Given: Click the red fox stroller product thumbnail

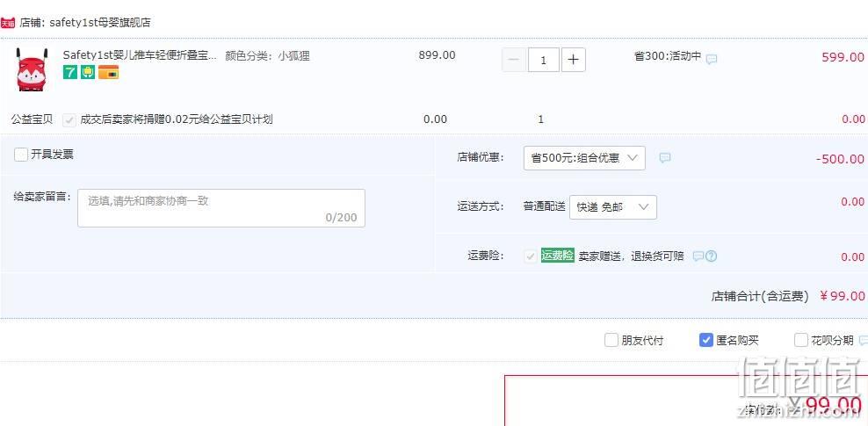Looking at the screenshot, I should coord(32,69).
